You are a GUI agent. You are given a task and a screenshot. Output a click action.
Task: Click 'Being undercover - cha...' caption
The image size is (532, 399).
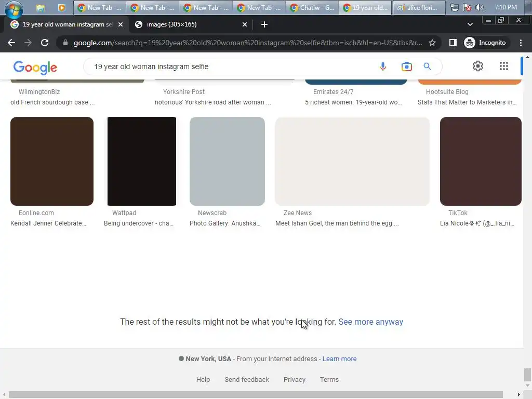click(138, 223)
